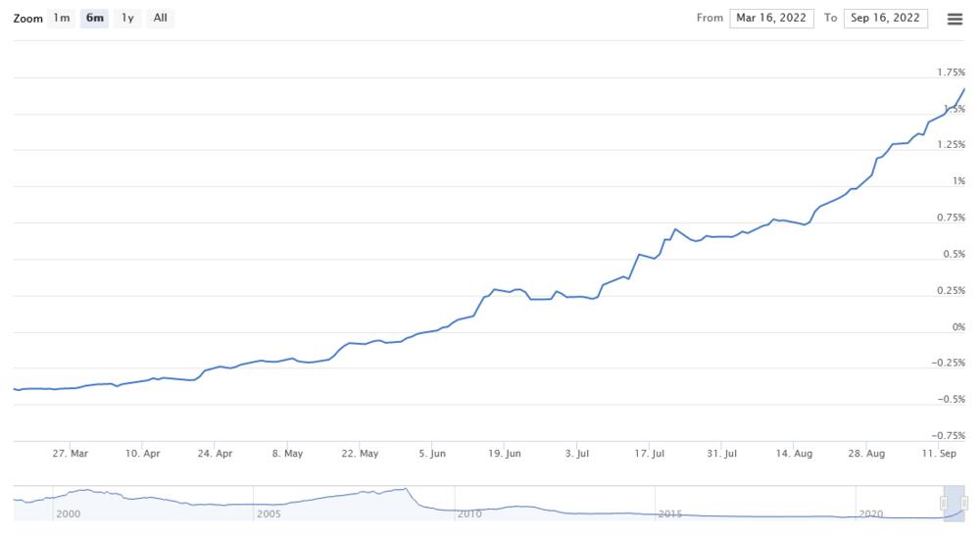Viewport: 980px width, 537px height.
Task: Click the From date field Mar 16, 2022
Action: pyautogui.click(x=771, y=18)
